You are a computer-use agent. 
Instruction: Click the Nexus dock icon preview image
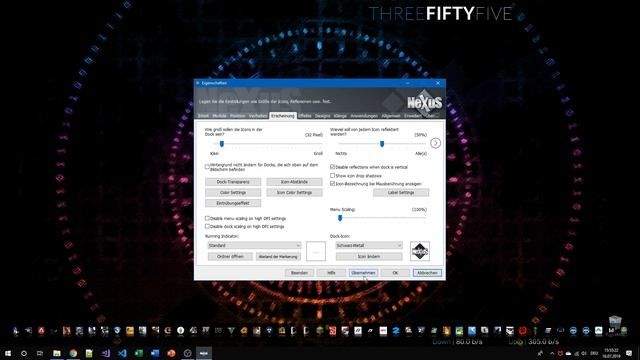[420, 251]
